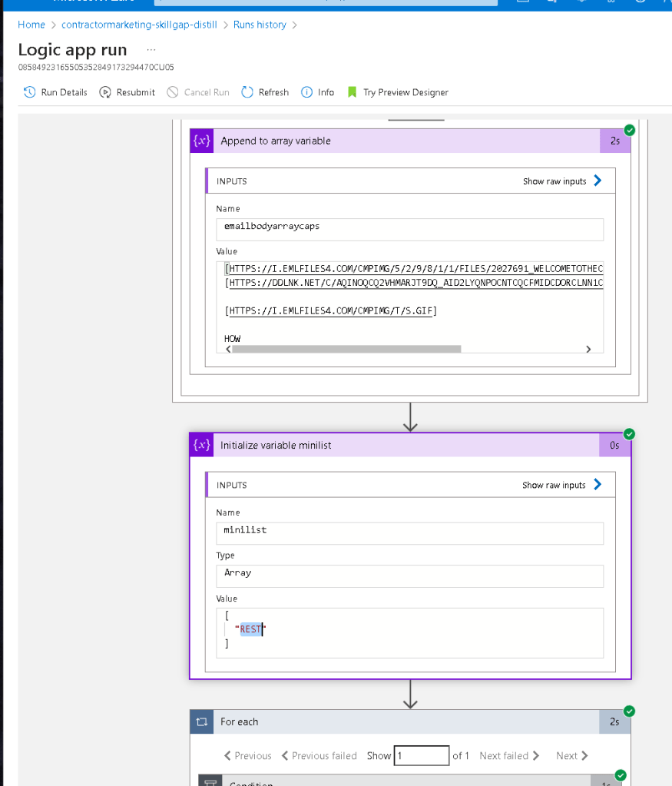Click the Value box horizontal scrollbar thumb
The width and height of the screenshot is (672, 786).
coord(346,349)
